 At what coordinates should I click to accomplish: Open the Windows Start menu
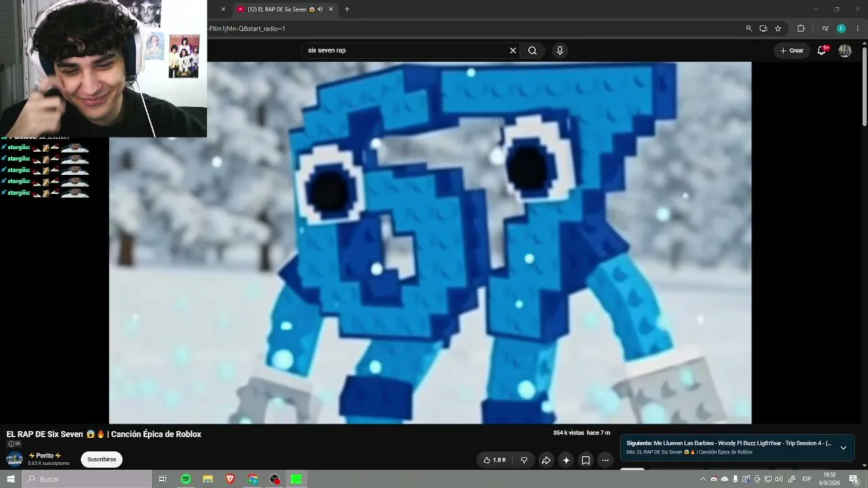(11, 479)
